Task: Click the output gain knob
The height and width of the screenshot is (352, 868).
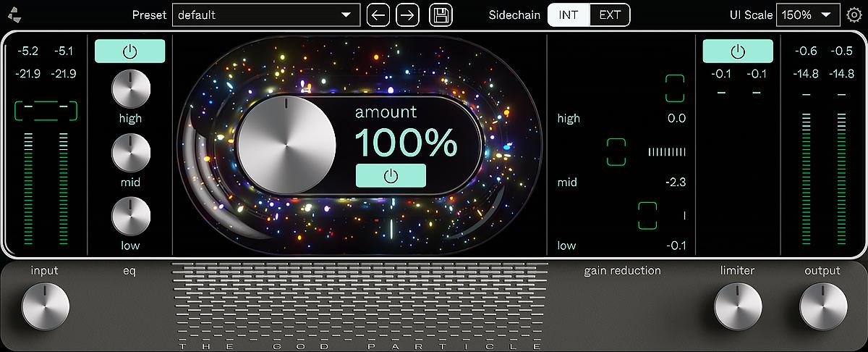Action: tap(823, 306)
